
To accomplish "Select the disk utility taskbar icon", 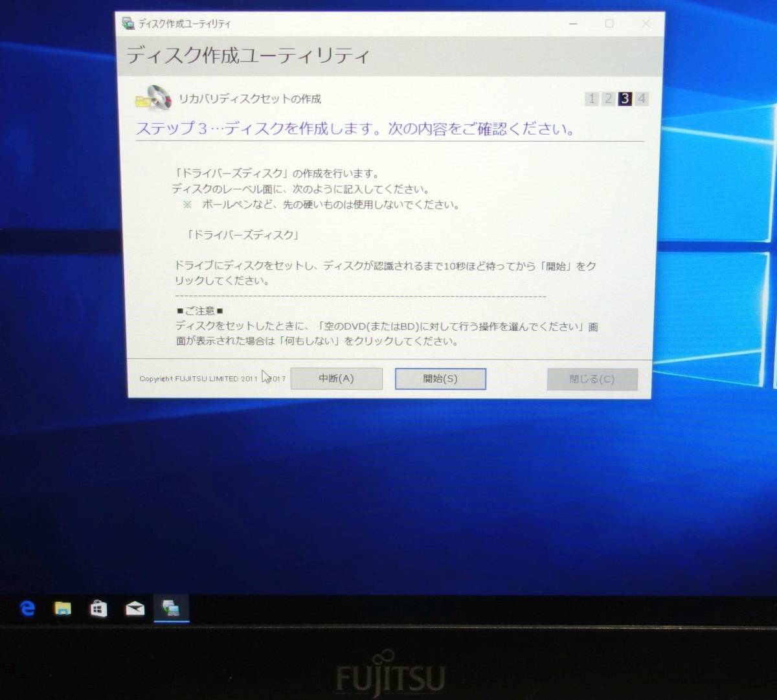I will (171, 609).
